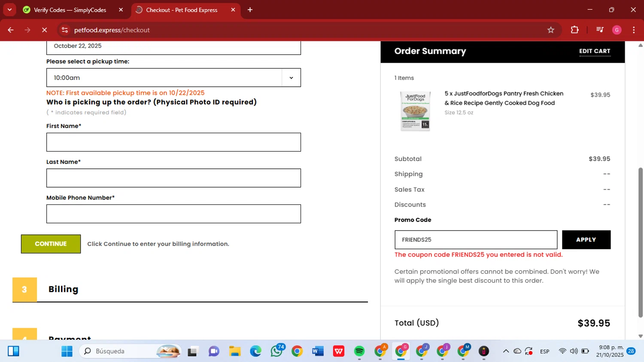The height and width of the screenshot is (362, 644).
Task: Expand the Billing section header
Action: tap(190, 289)
